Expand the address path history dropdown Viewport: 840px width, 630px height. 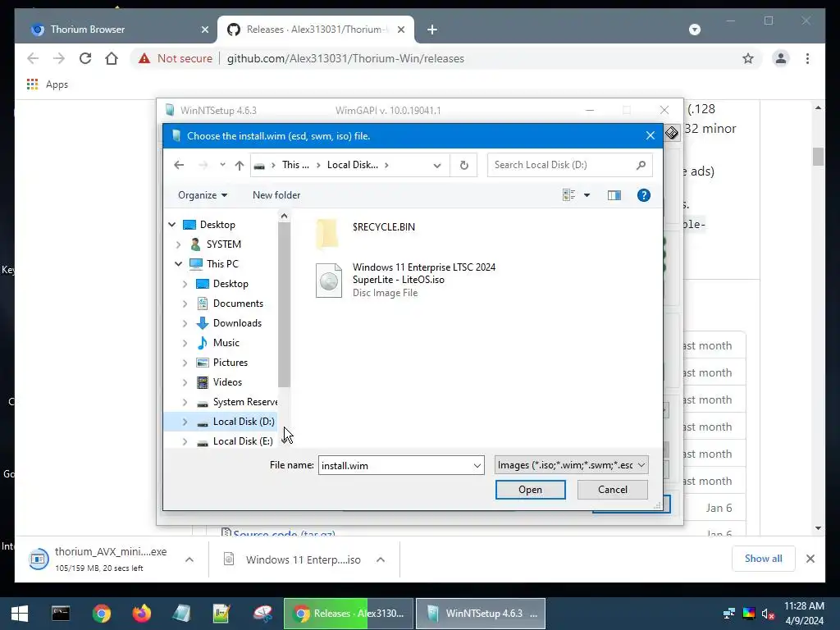point(437,165)
